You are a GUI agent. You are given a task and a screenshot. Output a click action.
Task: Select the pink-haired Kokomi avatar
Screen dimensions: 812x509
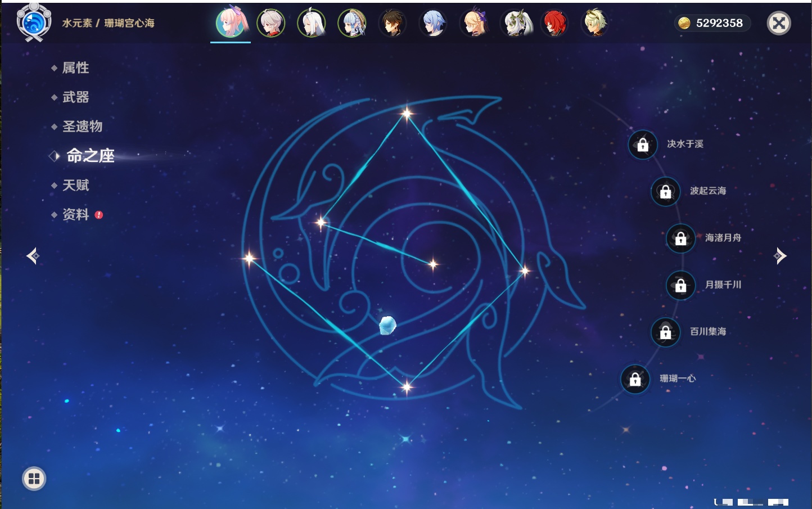(x=231, y=23)
